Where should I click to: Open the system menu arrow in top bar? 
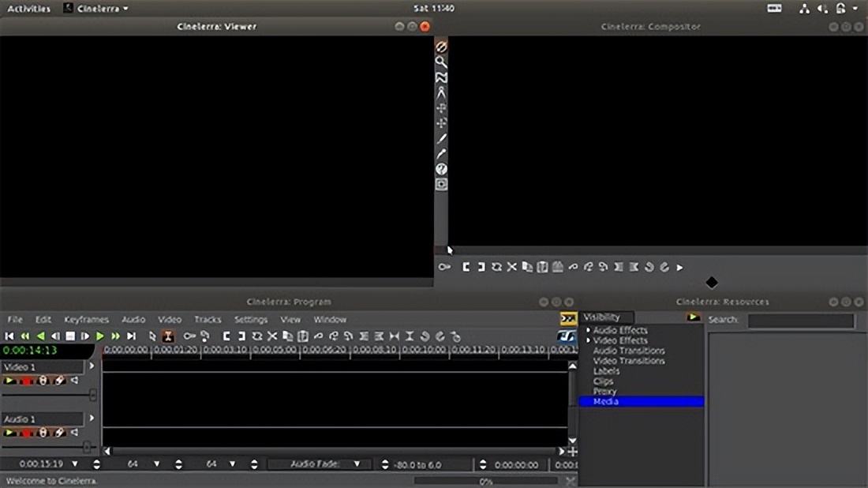[x=855, y=9]
